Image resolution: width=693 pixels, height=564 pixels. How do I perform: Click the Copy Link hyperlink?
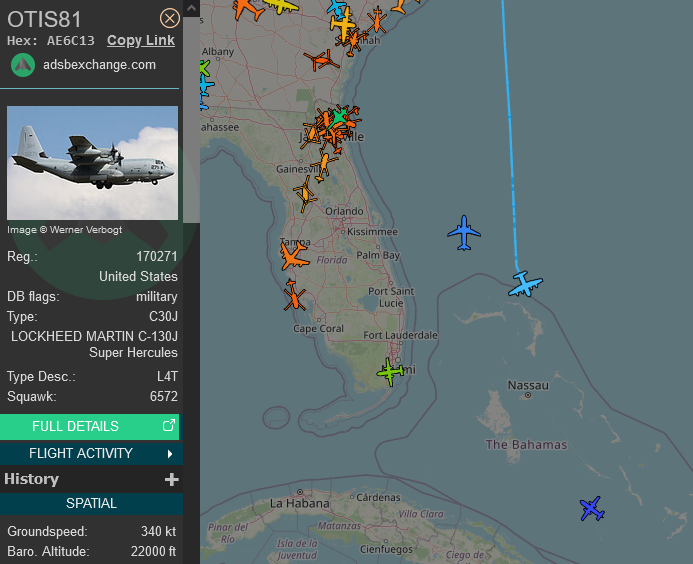click(141, 40)
